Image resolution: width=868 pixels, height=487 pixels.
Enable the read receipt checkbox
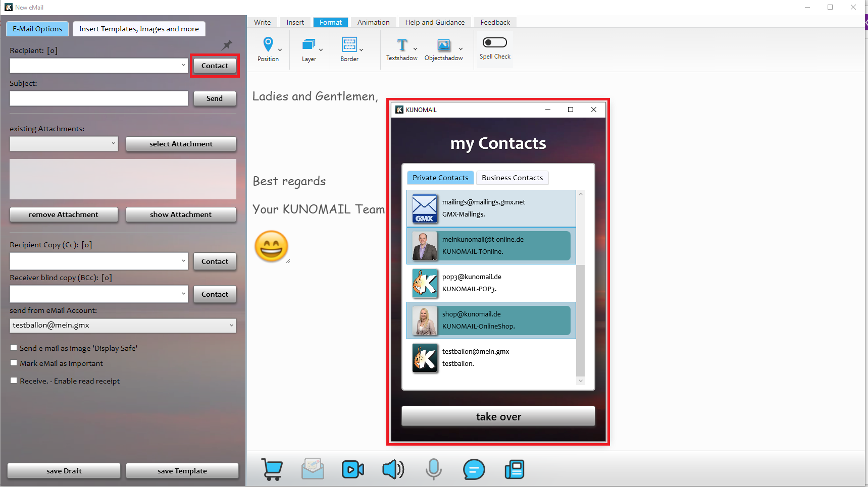click(x=14, y=381)
